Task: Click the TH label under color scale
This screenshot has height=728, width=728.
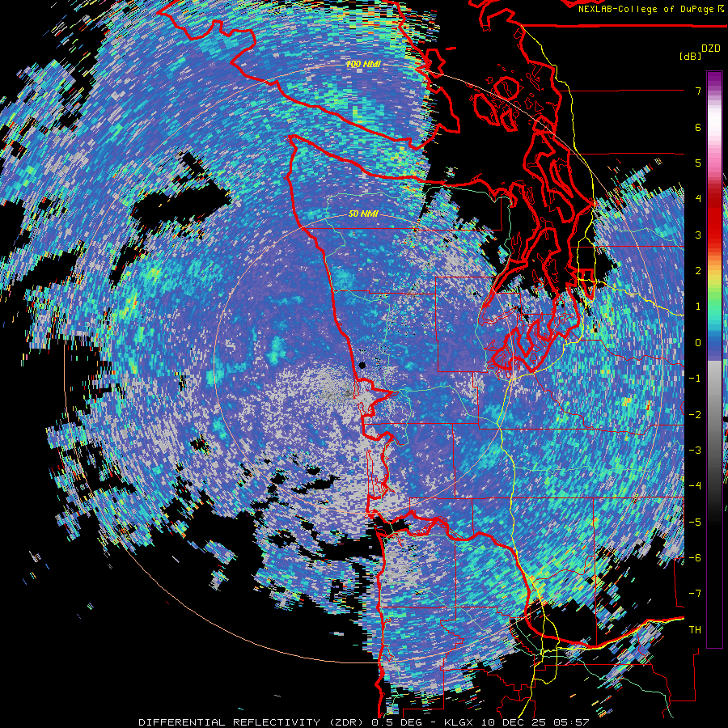Action: [x=695, y=630]
